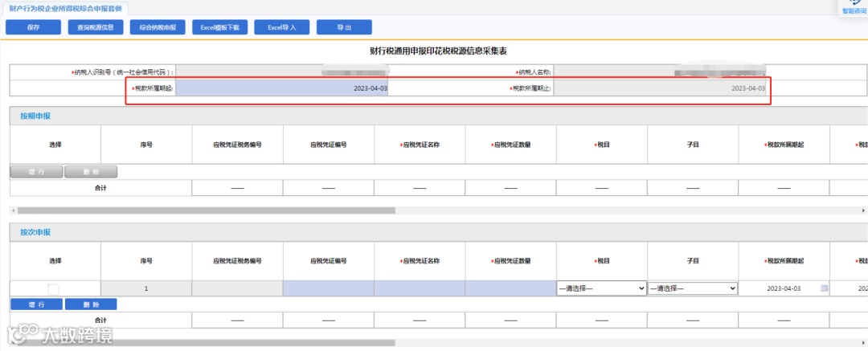This screenshot has width=868, height=351.
Task: Click the 合计 cell in 按次申报 table
Action: pos(100,320)
